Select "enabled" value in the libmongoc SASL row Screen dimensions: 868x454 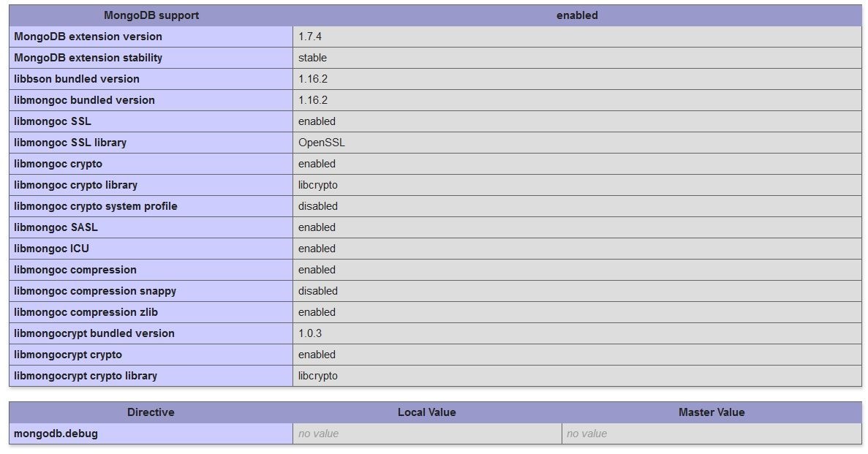pyautogui.click(x=317, y=227)
